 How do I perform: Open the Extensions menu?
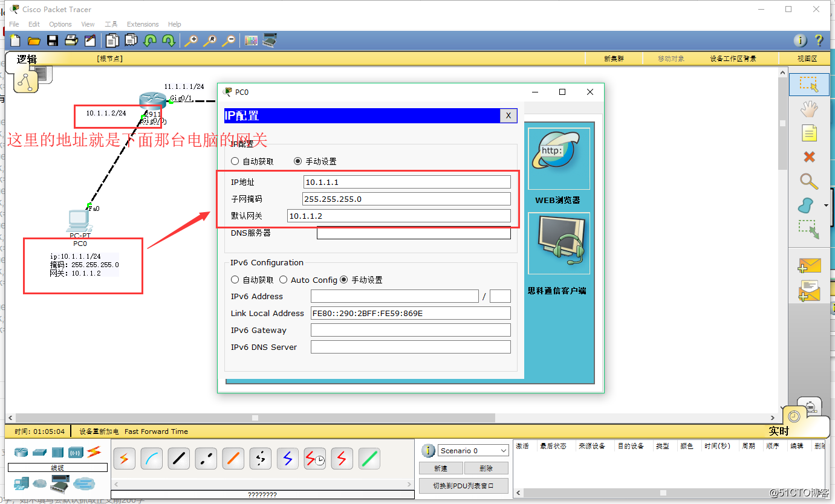[x=143, y=24]
